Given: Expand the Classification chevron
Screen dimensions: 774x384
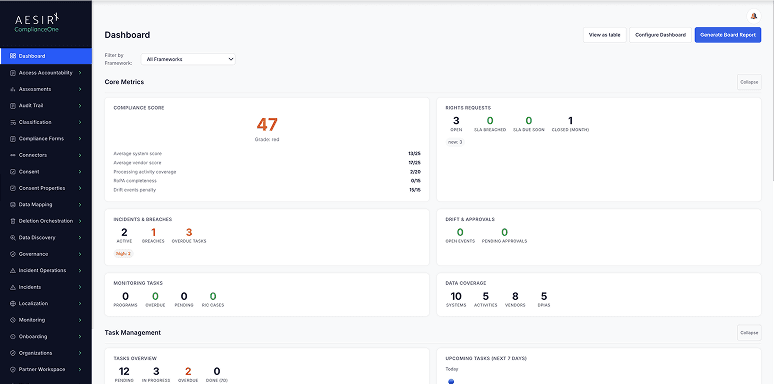Looking at the screenshot, I should point(80,122).
